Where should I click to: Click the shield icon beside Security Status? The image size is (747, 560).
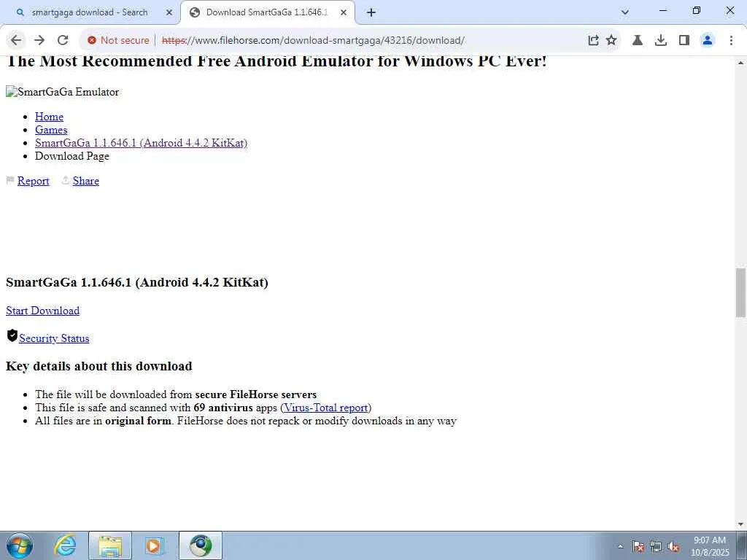[x=12, y=335]
